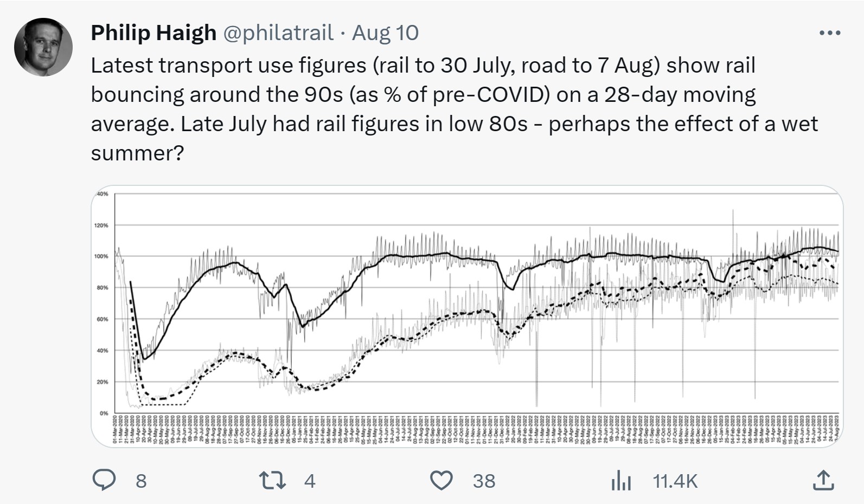864x504 pixels.
Task: Open the views analytics bar icon
Action: [621, 480]
